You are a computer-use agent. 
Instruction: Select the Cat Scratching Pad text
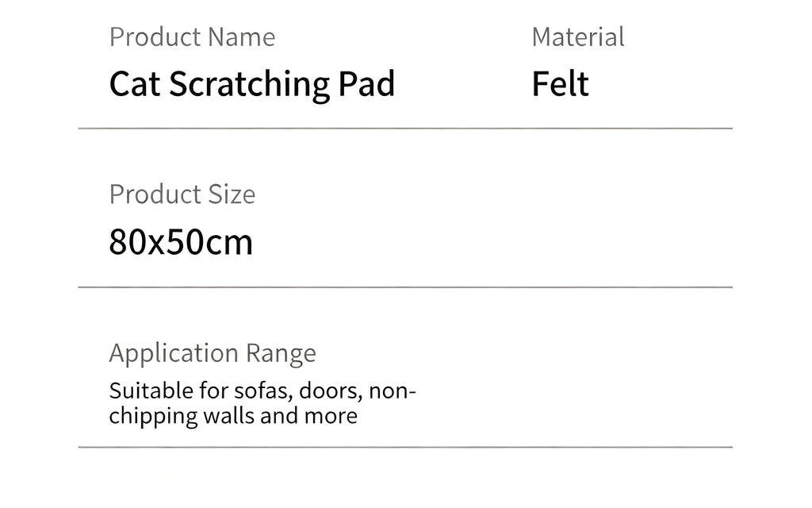coord(252,85)
